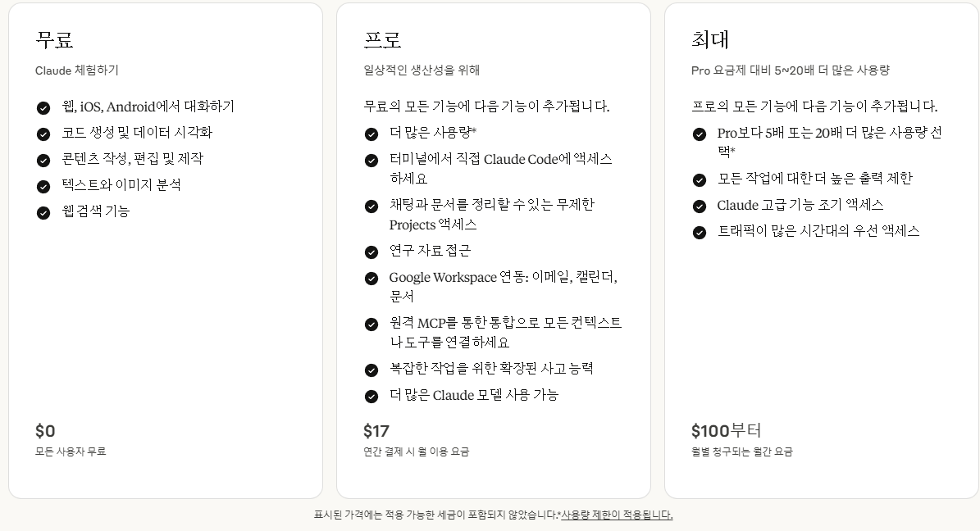Click checkmark next to "더 많은 사용량*"
980x531 pixels.
tap(371, 134)
